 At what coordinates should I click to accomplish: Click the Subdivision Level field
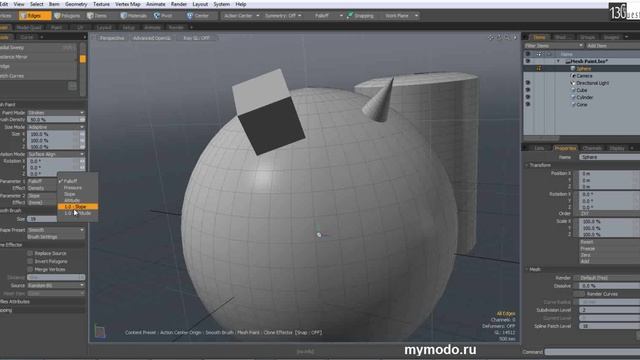click(x=610, y=310)
